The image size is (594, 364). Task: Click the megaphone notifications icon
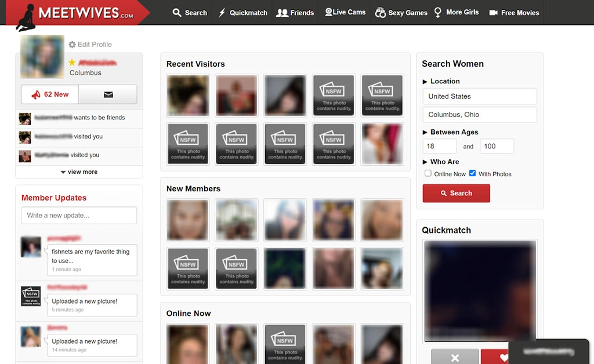(36, 94)
